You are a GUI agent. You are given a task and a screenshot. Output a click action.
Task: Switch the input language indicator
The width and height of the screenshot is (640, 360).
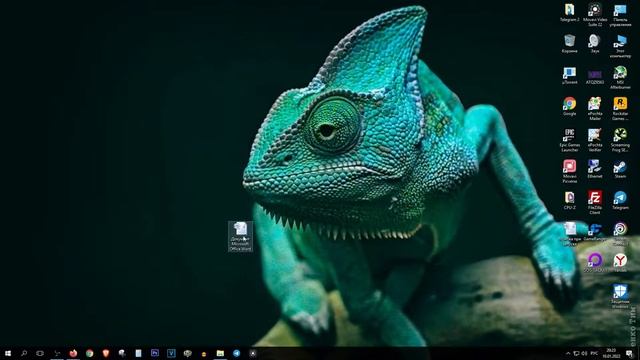(x=594, y=353)
